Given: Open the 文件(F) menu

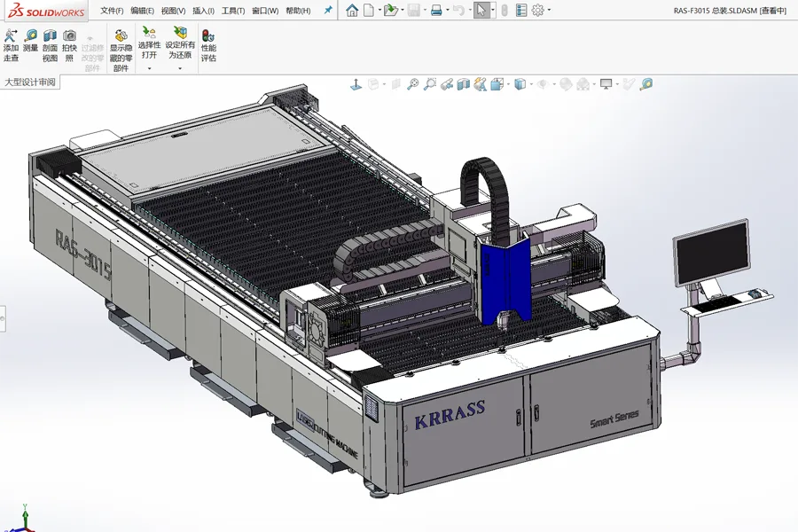Looking at the screenshot, I should [112, 10].
